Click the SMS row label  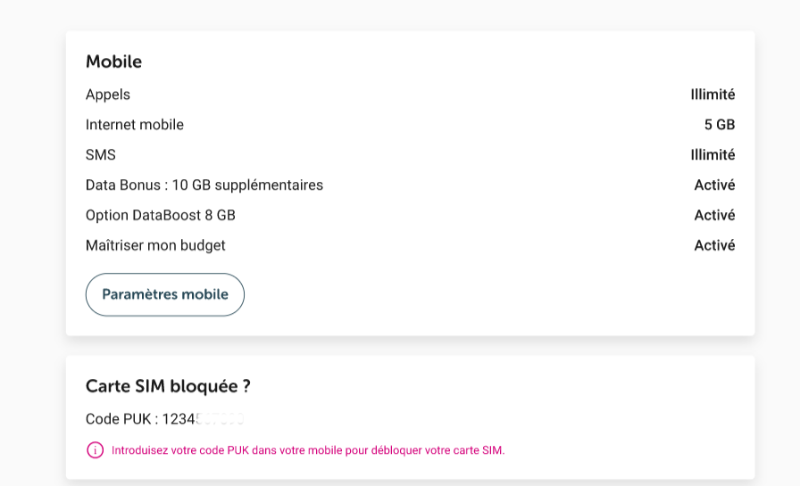point(101,155)
